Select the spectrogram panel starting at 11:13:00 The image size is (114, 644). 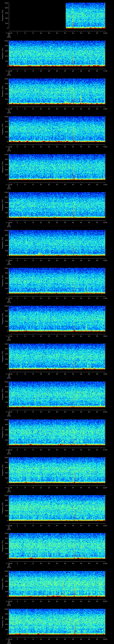[x=57, y=167]
